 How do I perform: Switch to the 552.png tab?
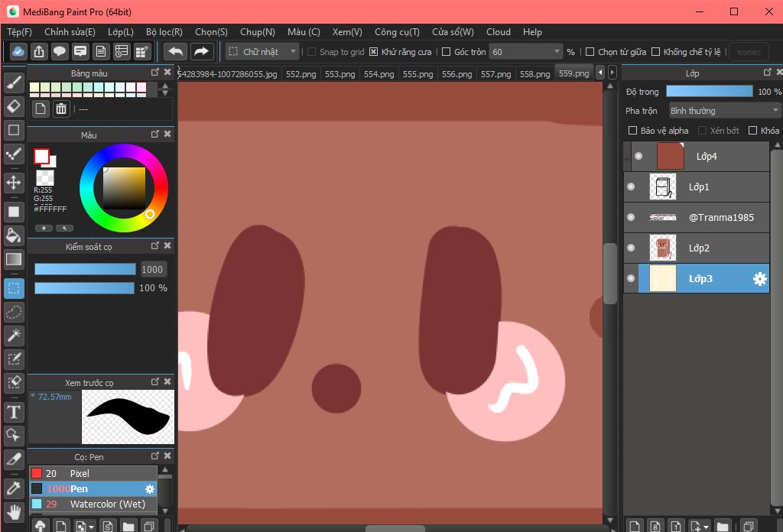click(x=301, y=74)
